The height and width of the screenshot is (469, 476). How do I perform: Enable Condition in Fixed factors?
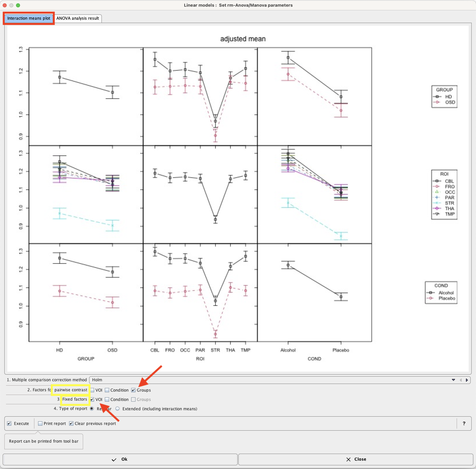pyautogui.click(x=107, y=400)
